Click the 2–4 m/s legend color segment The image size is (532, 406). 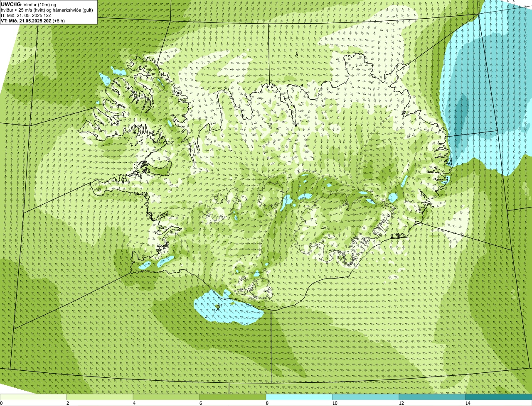pyautogui.click(x=100, y=397)
